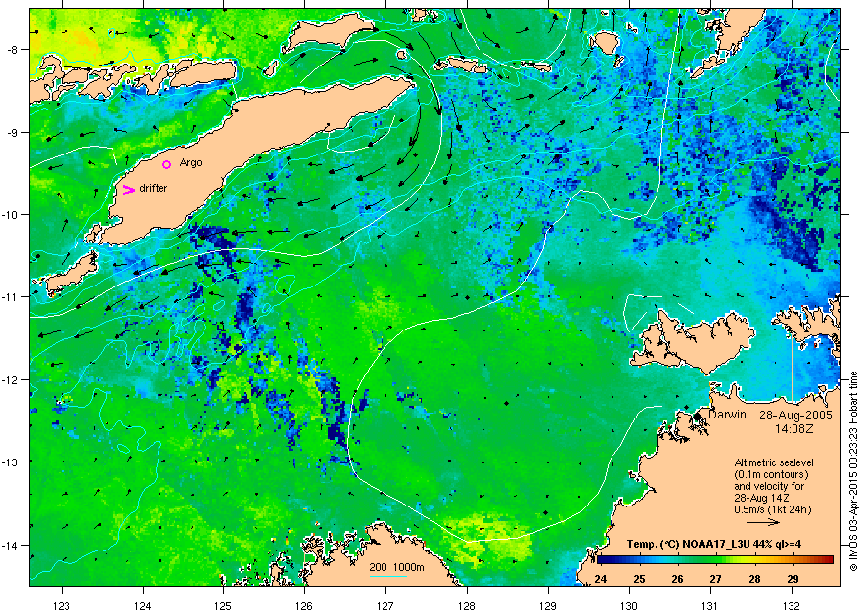The height and width of the screenshot is (616, 861).
Task: Click the 14:08Z time text
Action: [x=795, y=427]
